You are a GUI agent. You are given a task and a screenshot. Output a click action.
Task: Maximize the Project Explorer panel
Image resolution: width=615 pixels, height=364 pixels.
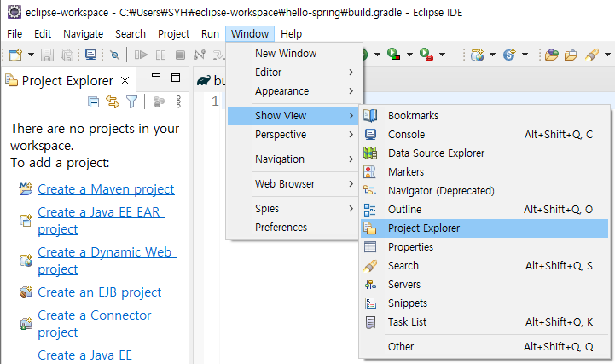[176, 78]
